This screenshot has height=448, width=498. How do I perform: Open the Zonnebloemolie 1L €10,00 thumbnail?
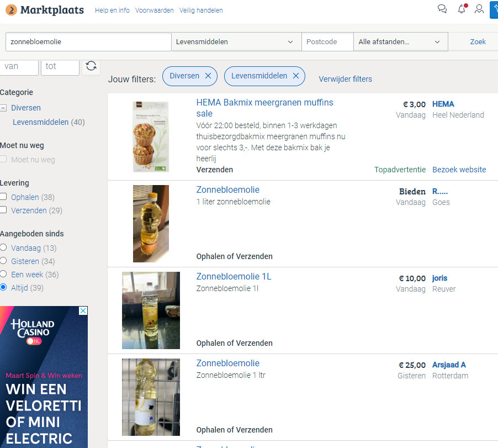click(151, 310)
